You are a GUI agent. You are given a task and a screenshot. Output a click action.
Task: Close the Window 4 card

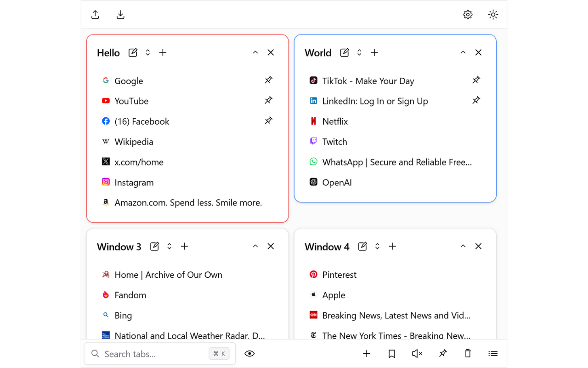pos(478,247)
